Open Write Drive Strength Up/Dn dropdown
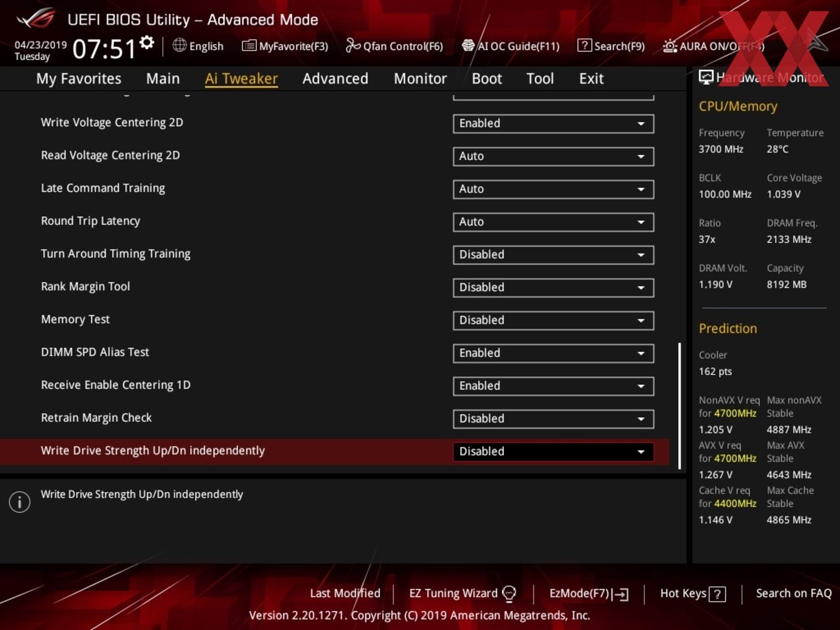 point(553,451)
